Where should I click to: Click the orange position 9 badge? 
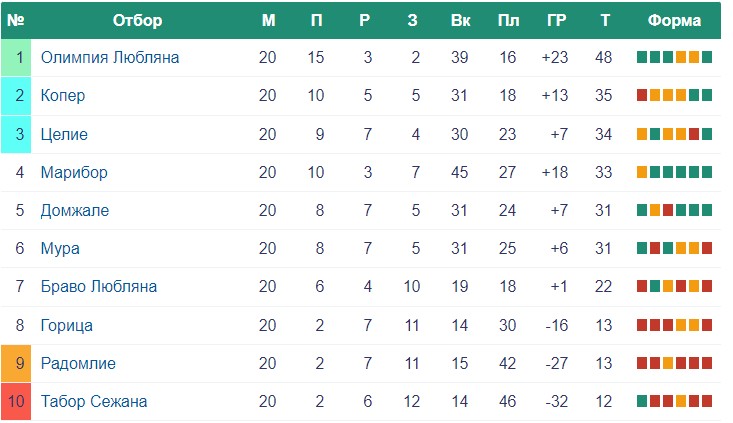[x=16, y=364]
